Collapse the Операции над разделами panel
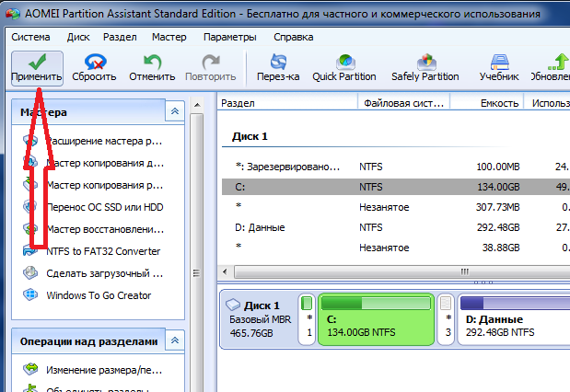The height and width of the screenshot is (392, 570). pyautogui.click(x=175, y=340)
